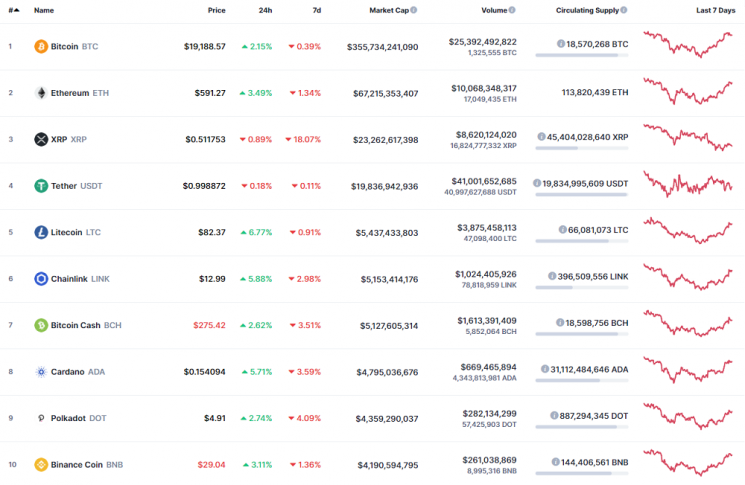Open the XRP name link
The width and height of the screenshot is (745, 485).
pyautogui.click(x=69, y=139)
